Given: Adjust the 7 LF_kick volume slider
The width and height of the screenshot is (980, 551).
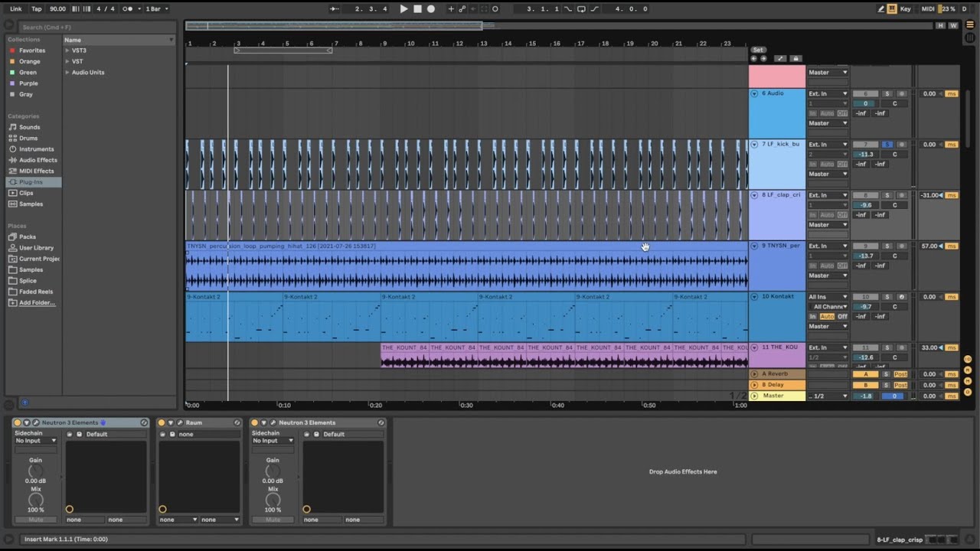Looking at the screenshot, I should (865, 155).
